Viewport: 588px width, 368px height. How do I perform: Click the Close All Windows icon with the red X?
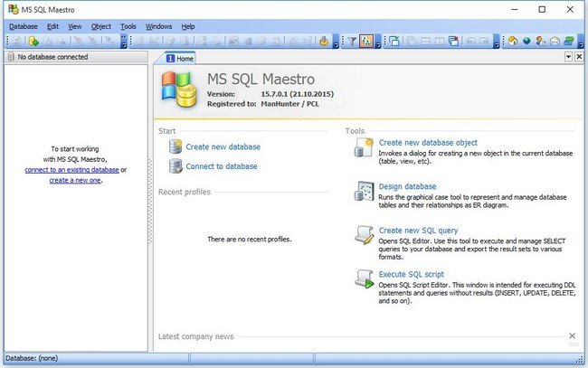pyautogui.click(x=454, y=42)
